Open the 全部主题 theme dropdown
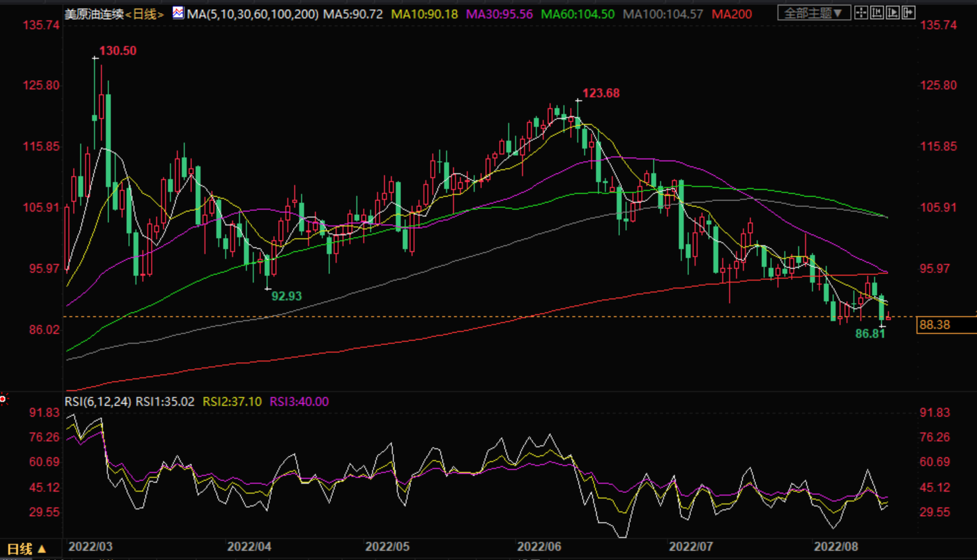Screen dimensions: 977x560 click(x=813, y=12)
